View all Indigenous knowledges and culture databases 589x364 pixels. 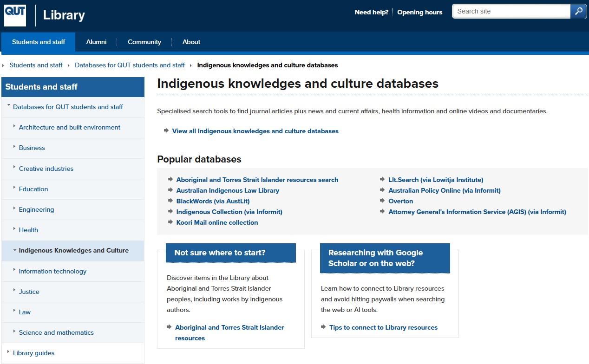point(255,131)
